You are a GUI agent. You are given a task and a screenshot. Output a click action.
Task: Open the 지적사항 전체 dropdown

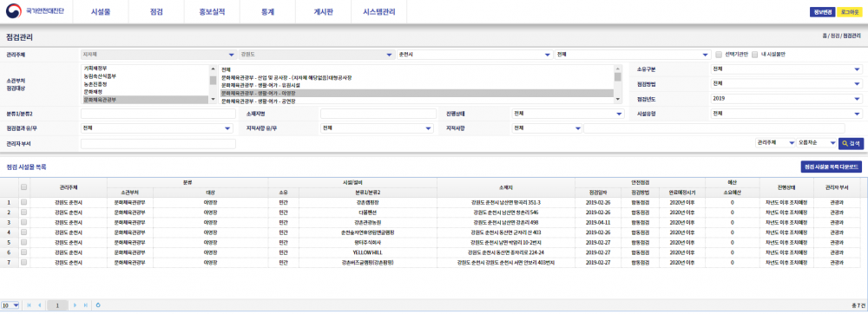tap(547, 128)
